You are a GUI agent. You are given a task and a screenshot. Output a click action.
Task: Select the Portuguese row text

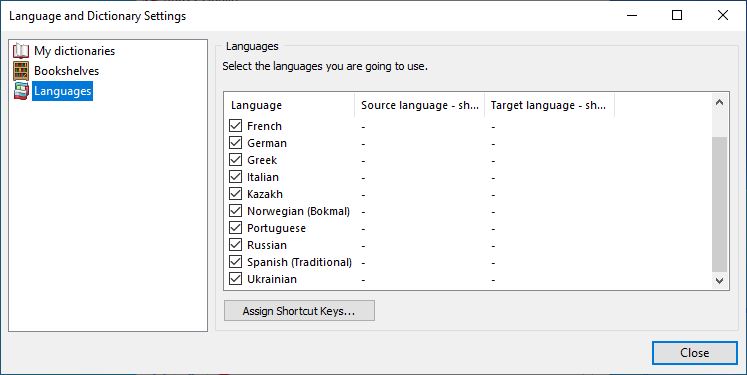(276, 228)
